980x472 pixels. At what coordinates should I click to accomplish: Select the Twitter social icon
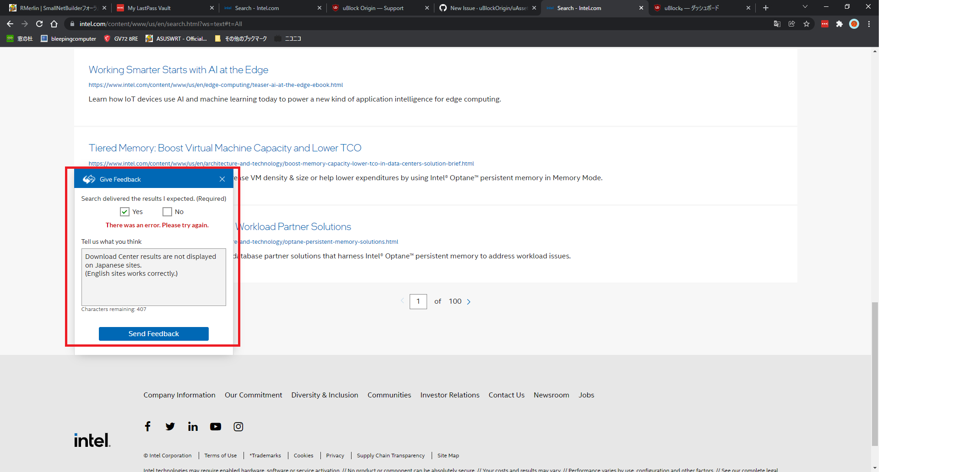coord(170,426)
